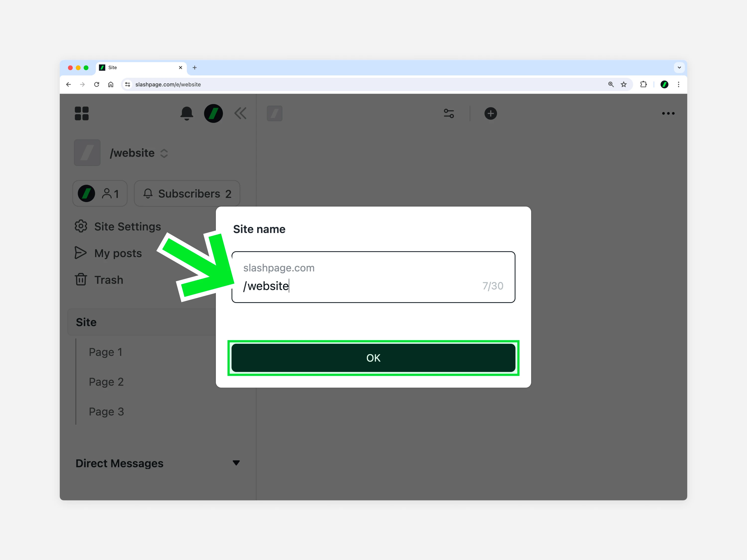The width and height of the screenshot is (747, 560).
Task: Open Page 1 in the sidebar
Action: click(x=105, y=352)
